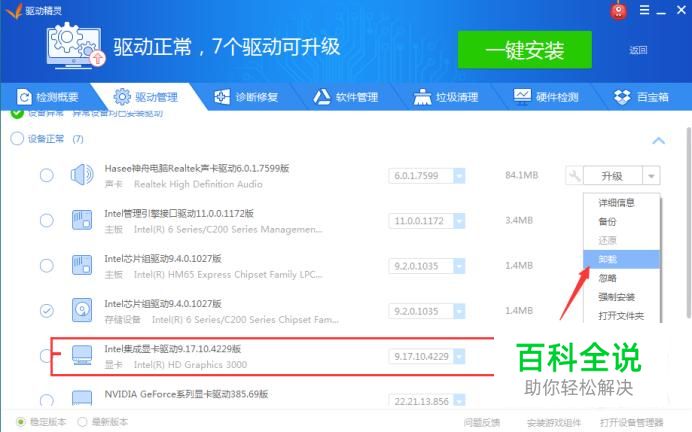Click the 驱动精灵 logo icon
This screenshot has height=432, width=692.
click(14, 11)
